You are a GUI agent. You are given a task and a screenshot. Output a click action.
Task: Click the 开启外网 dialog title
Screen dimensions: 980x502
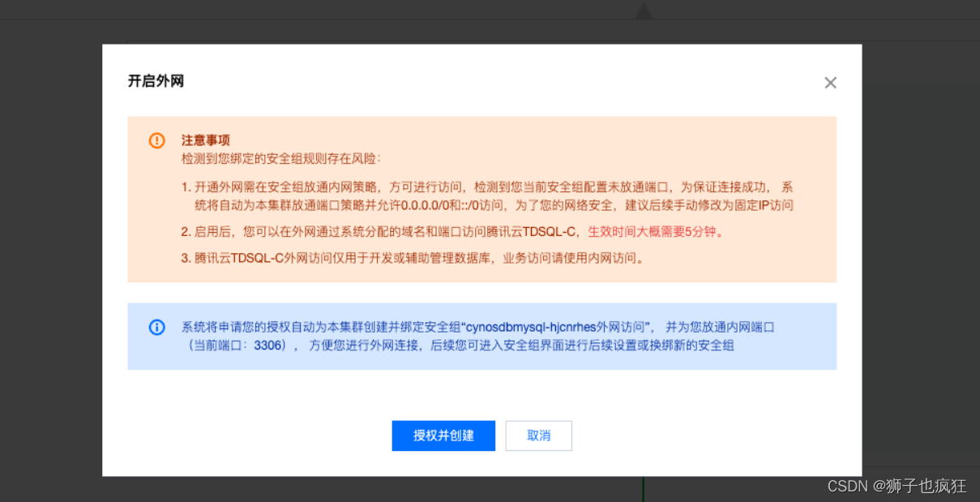click(x=156, y=81)
